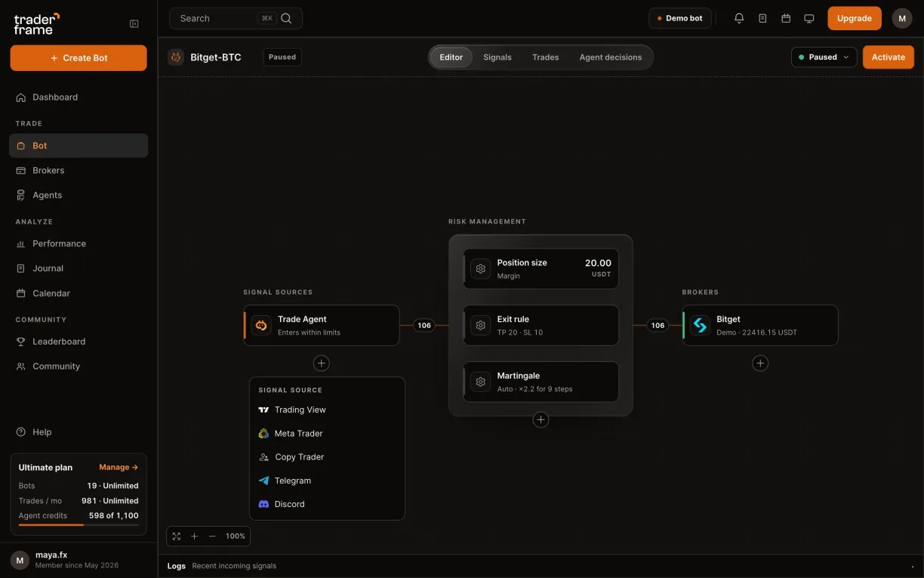The image size is (924, 578).
Task: Open notifications bell icon
Action: [739, 18]
